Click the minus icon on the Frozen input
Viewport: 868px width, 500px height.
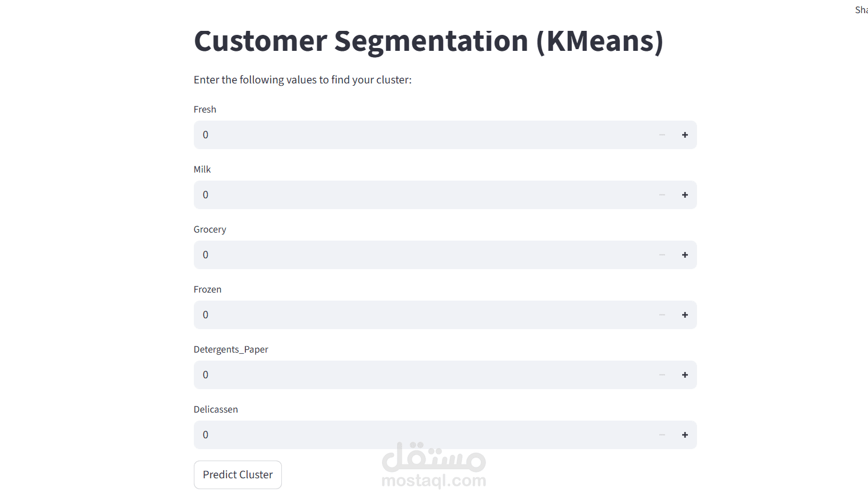tap(662, 314)
